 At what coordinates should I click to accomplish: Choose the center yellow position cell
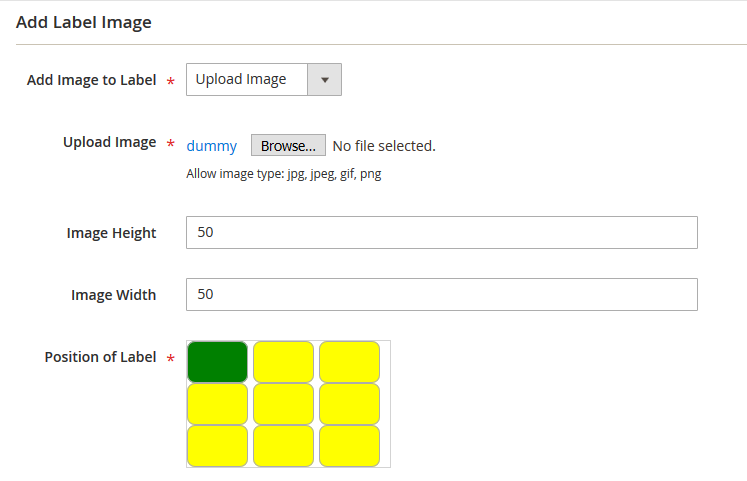(283, 404)
